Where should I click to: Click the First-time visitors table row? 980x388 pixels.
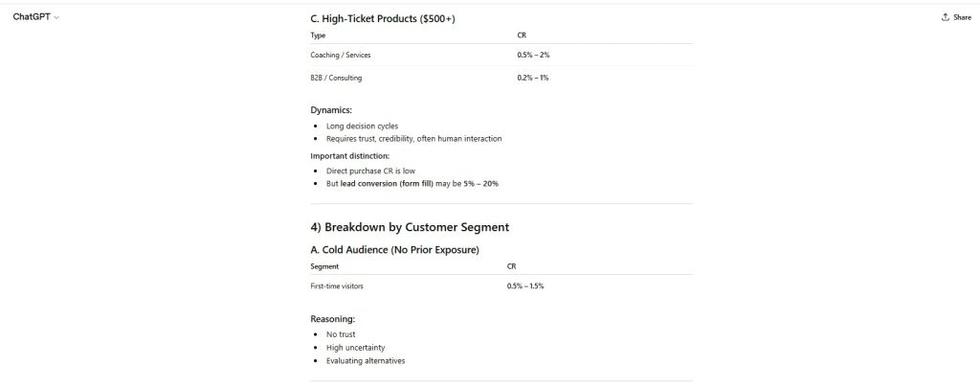(337, 286)
